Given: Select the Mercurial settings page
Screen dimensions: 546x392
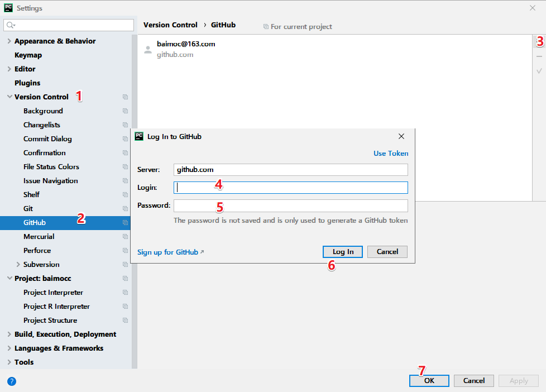Looking at the screenshot, I should point(39,237).
